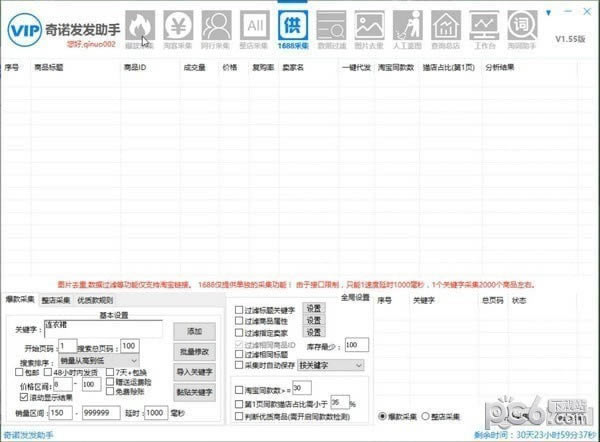Click the 导入关键字 button
Viewport: 600px width, 442px height.
(194, 372)
